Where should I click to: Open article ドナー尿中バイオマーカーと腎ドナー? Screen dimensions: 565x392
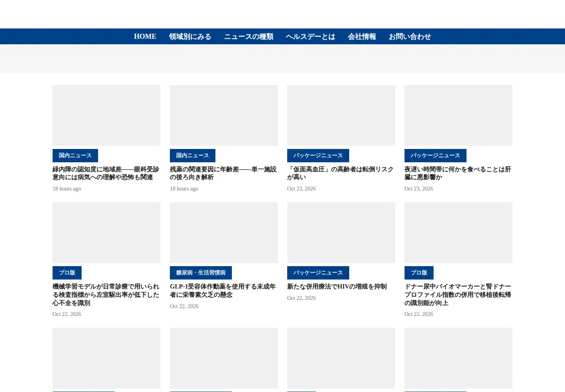tap(458, 295)
